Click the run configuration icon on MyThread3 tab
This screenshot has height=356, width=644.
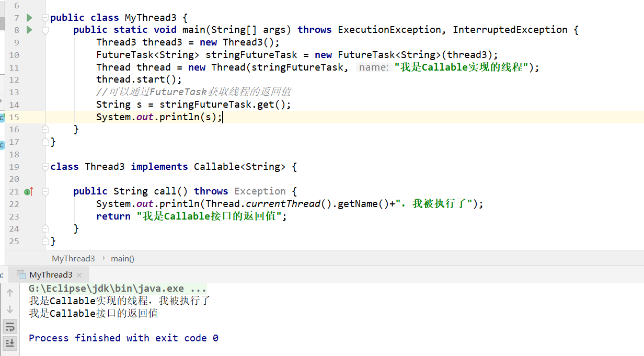(21, 274)
